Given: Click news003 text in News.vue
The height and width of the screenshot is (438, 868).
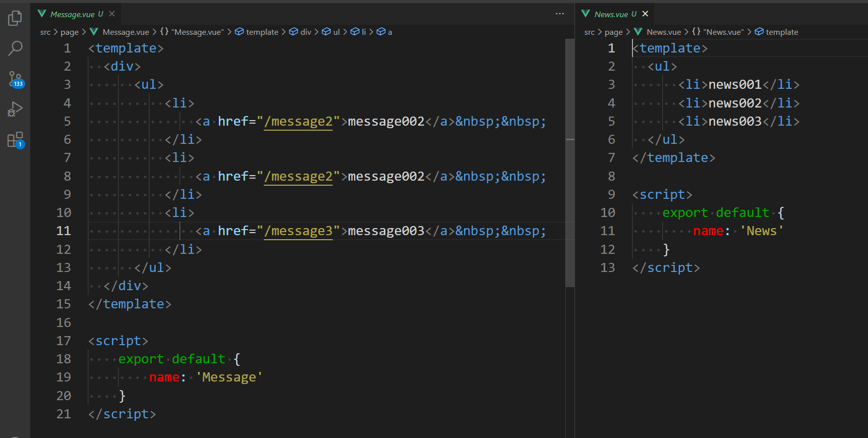Looking at the screenshot, I should coord(735,122).
